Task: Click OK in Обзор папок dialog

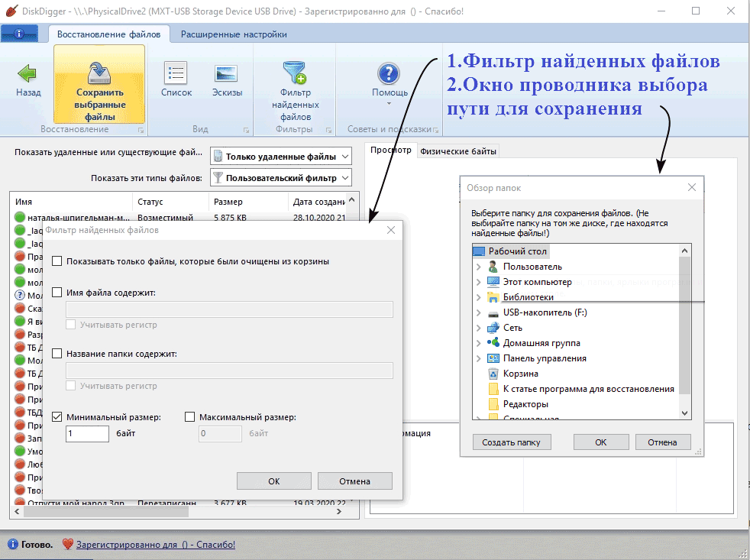Action: coord(601,442)
